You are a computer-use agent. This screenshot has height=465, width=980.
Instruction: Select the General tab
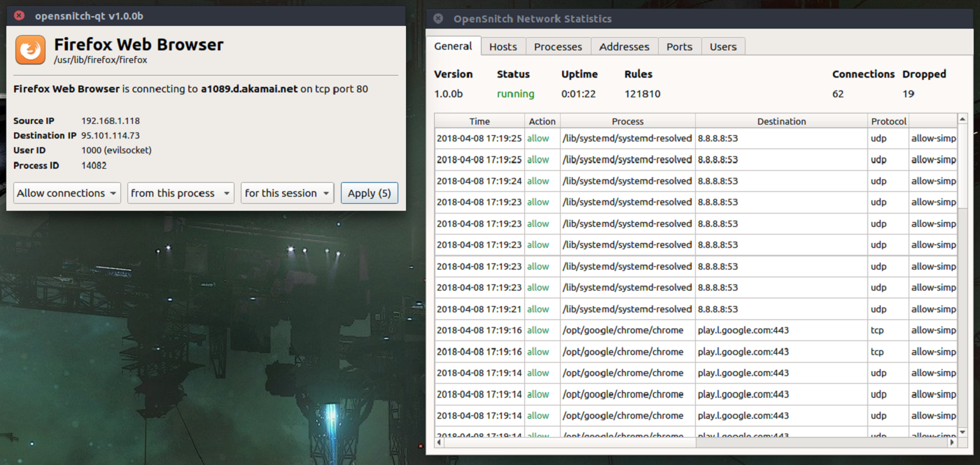[x=453, y=46]
